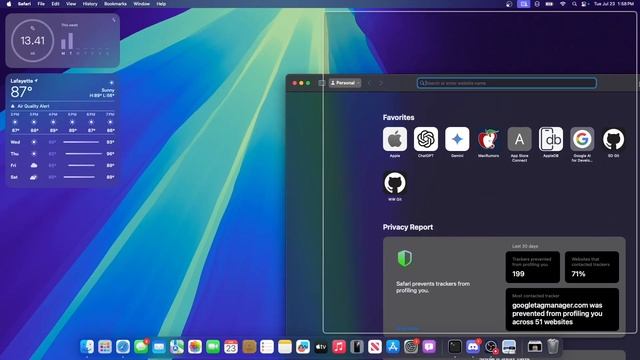Screen dimensions: 640x360
Task: Open Music from the Dock
Action: coord(339,347)
